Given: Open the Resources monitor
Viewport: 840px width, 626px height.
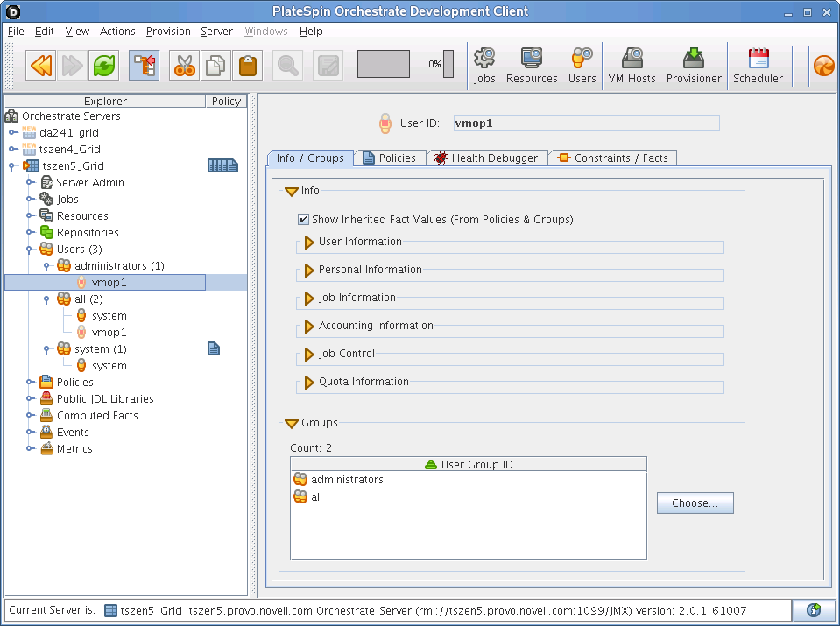Looking at the screenshot, I should click(532, 66).
